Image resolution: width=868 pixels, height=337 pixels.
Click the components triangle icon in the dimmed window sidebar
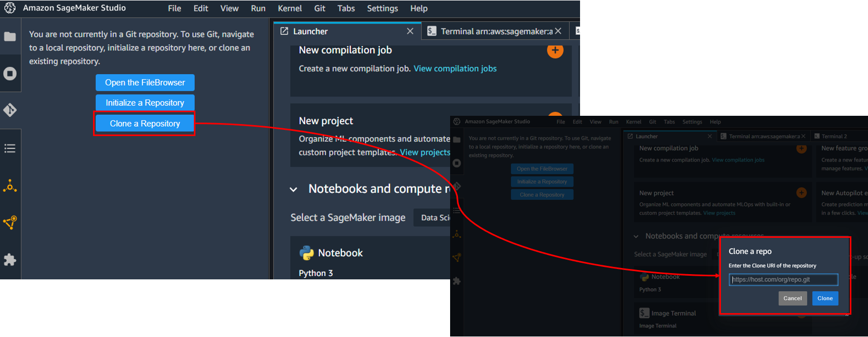coord(457,235)
